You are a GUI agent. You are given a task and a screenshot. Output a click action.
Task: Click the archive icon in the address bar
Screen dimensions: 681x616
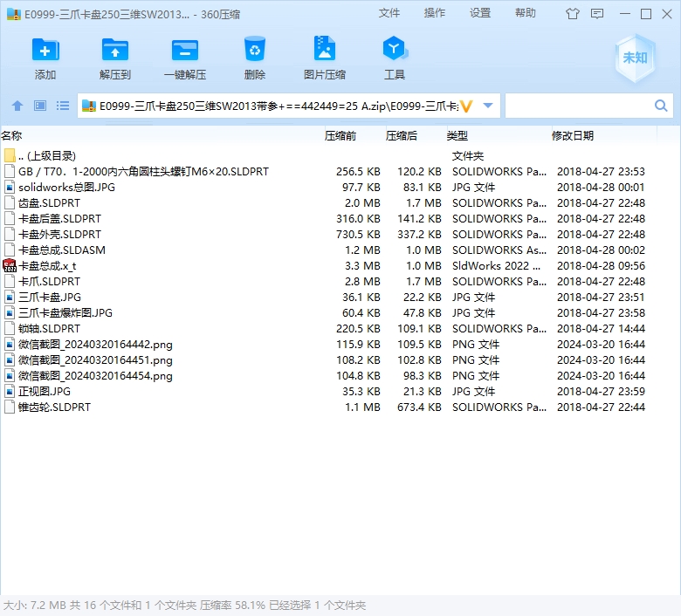[x=89, y=106]
